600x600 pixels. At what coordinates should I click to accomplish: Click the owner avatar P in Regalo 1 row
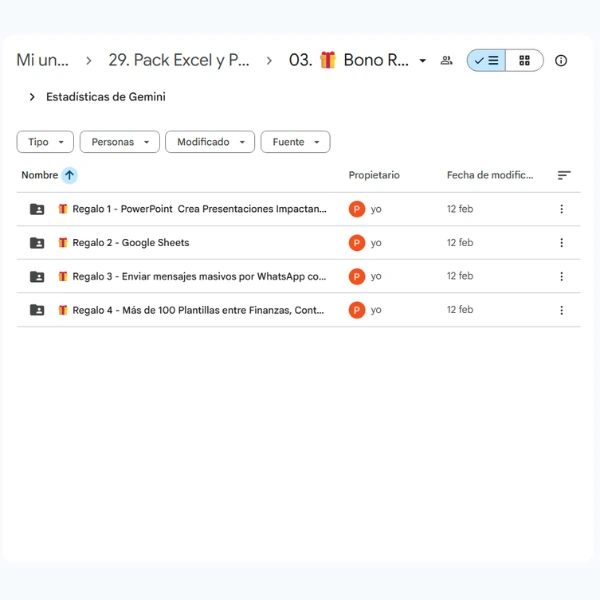pos(357,209)
